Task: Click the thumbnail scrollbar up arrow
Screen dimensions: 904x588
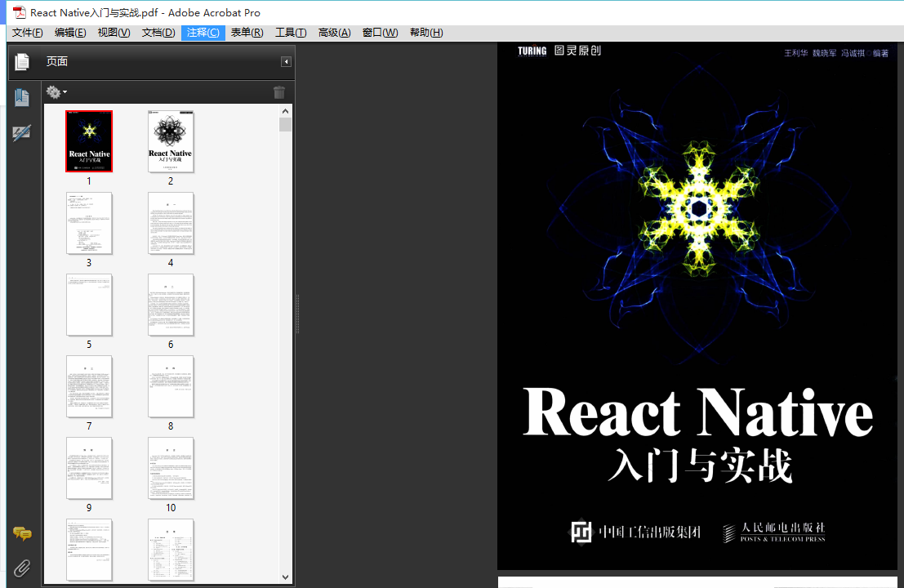Action: coord(285,111)
